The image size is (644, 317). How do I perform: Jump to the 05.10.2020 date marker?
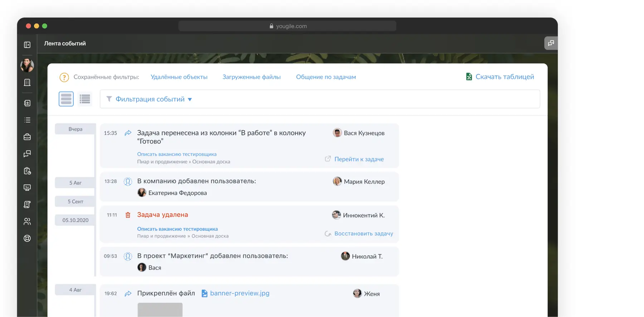click(75, 220)
